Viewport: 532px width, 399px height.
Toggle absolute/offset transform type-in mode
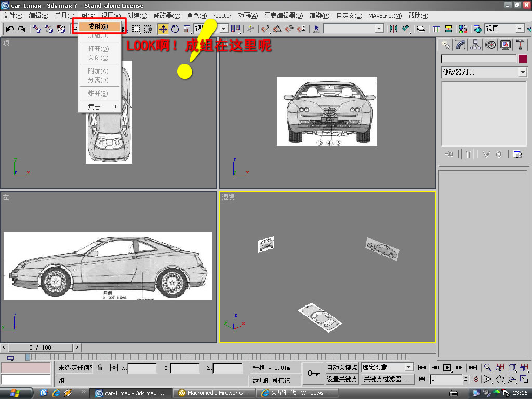coord(114,367)
